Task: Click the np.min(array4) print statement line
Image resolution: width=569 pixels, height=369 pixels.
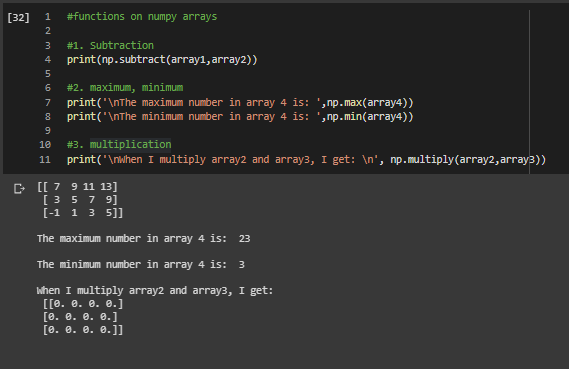Action: pyautogui.click(x=240, y=117)
